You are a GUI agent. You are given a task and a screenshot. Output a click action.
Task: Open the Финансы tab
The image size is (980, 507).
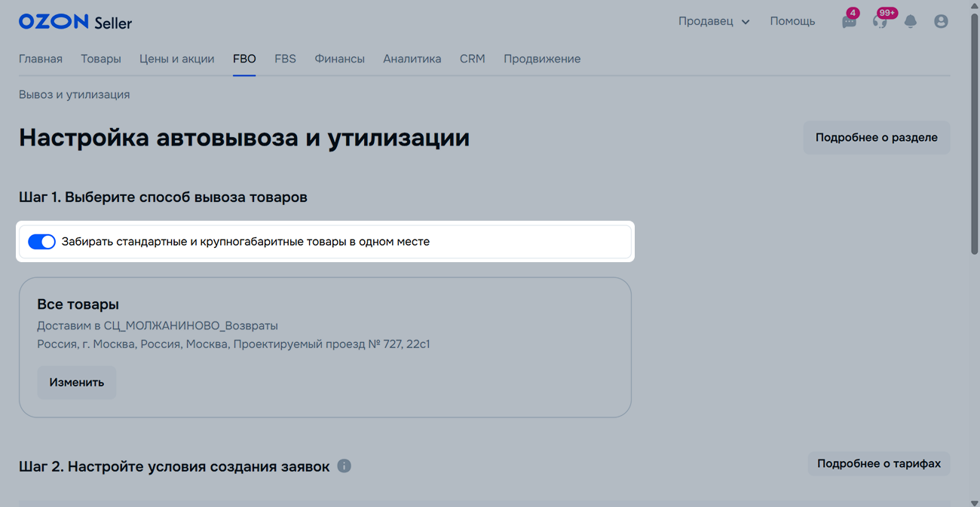[x=339, y=59]
